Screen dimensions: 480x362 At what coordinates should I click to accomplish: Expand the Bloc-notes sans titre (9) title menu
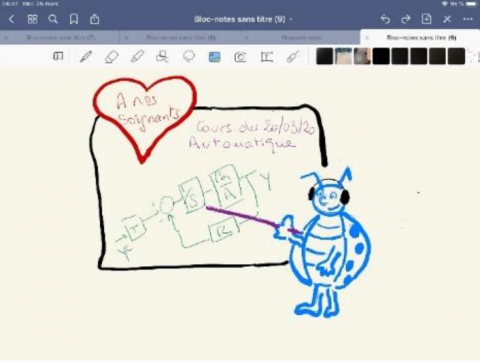click(x=243, y=19)
